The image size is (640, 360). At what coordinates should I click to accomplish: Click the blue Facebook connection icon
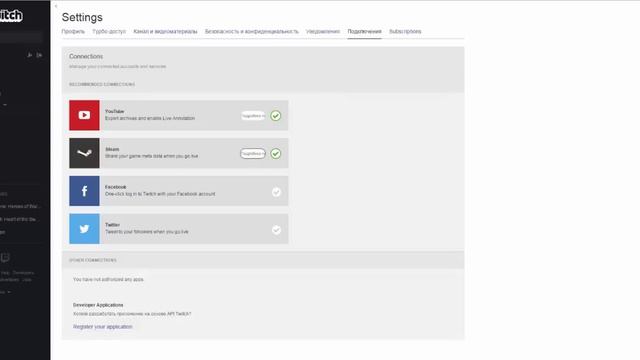[84, 191]
